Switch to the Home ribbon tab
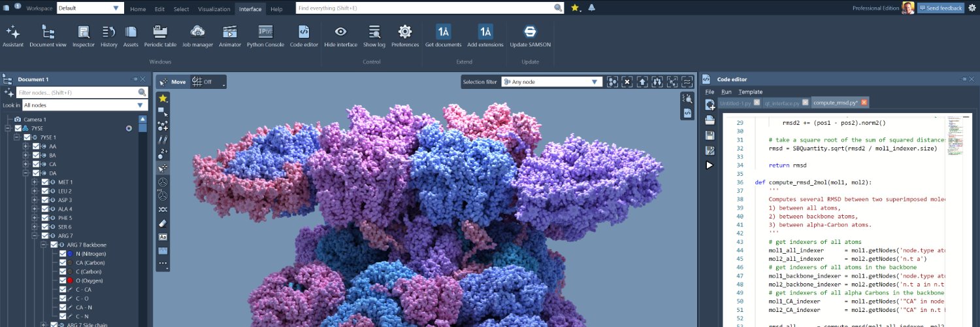This screenshot has width=980, height=327. click(138, 9)
